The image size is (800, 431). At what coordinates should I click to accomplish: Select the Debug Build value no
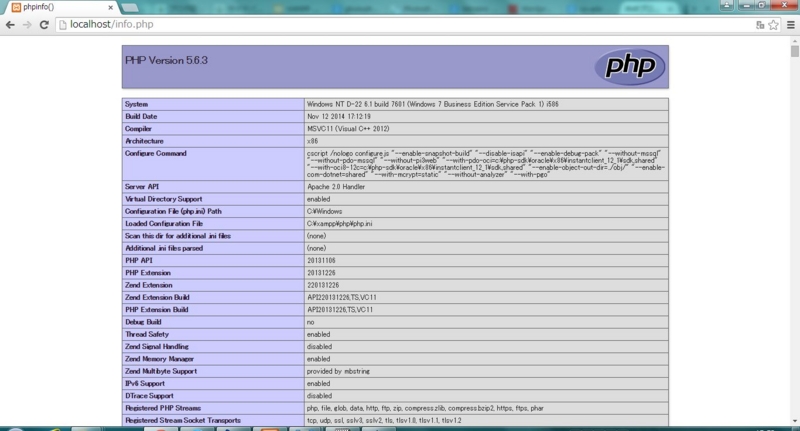tap(311, 322)
